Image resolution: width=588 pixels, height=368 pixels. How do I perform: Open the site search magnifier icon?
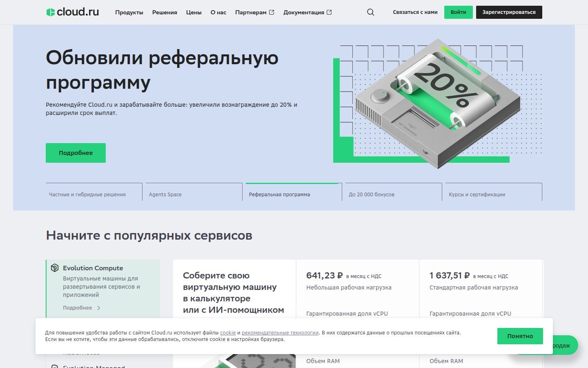(x=370, y=12)
